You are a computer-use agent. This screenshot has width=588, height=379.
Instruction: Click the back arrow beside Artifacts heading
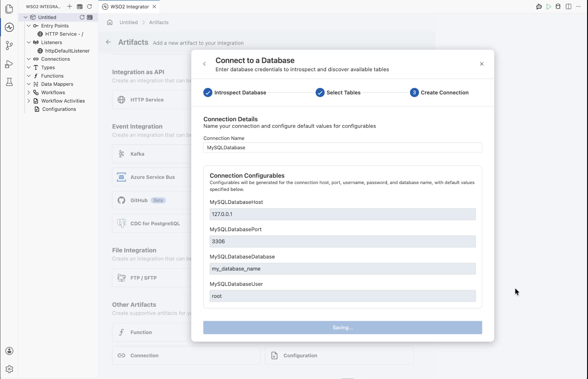click(108, 42)
